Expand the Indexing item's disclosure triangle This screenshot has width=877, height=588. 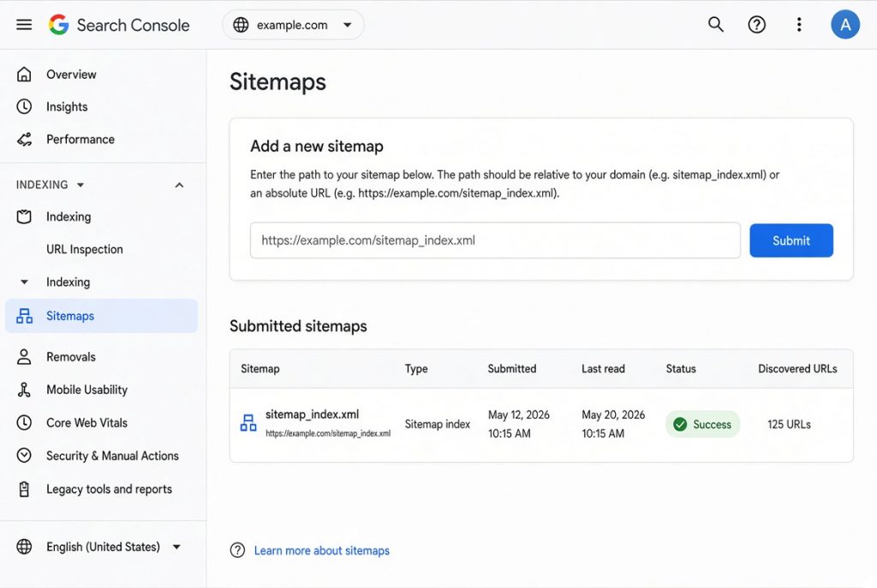[x=24, y=282]
